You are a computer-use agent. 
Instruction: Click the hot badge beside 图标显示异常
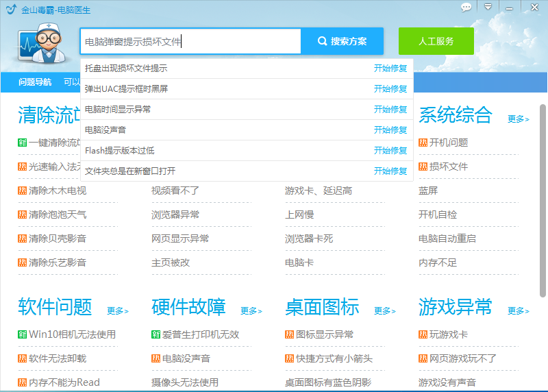[x=290, y=334]
